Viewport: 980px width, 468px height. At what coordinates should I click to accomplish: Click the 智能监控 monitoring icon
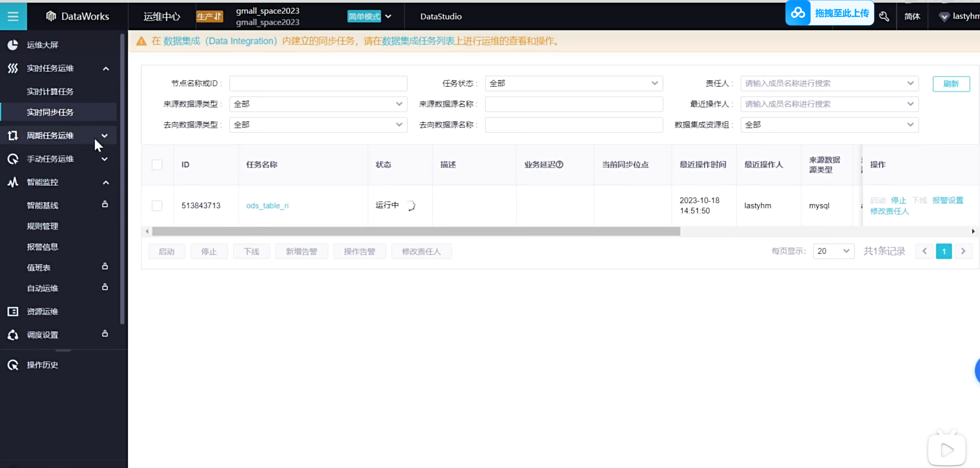coord(13,182)
